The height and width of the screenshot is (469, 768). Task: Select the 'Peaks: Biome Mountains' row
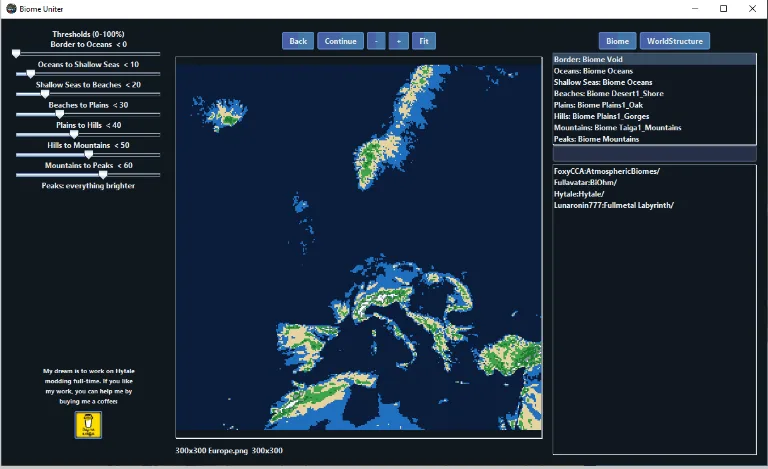654,139
